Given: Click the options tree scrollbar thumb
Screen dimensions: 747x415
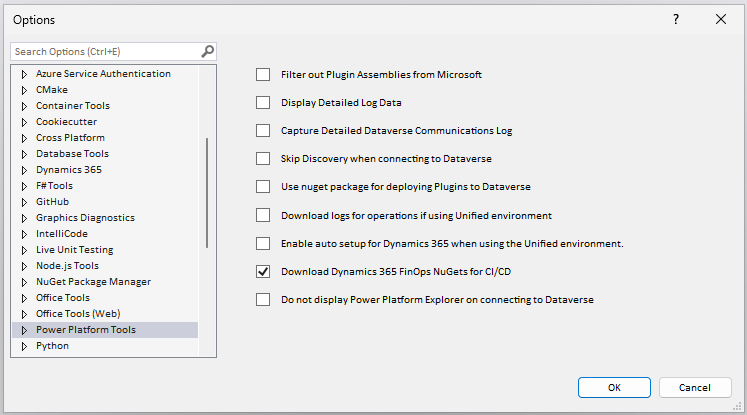Looking at the screenshot, I should (x=207, y=193).
